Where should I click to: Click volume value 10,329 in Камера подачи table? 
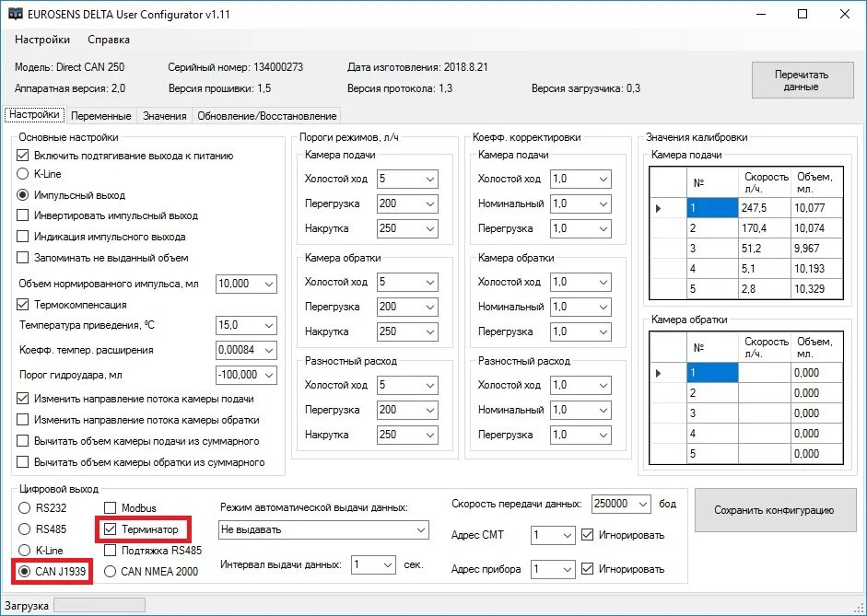coord(816,289)
